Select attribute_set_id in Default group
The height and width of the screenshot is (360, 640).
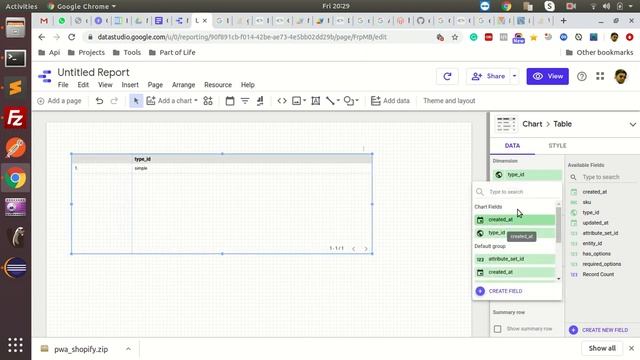point(515,259)
